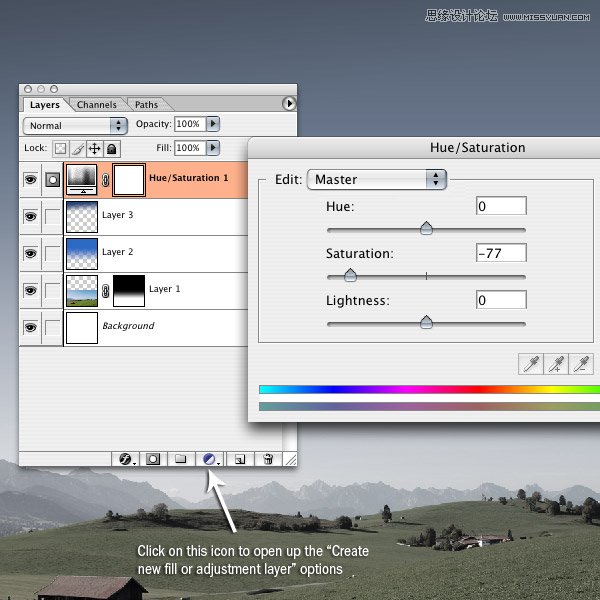This screenshot has width=600, height=600.
Task: Toggle Layer 2 visibility eye
Action: [x=30, y=253]
